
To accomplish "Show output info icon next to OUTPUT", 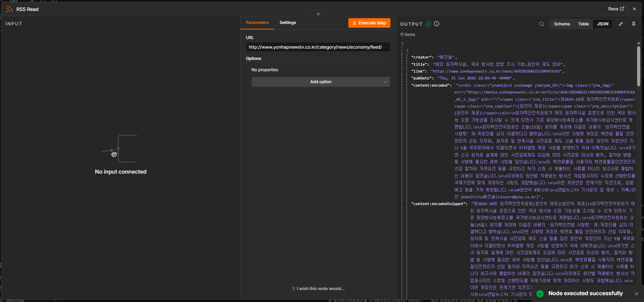I will [x=437, y=24].
